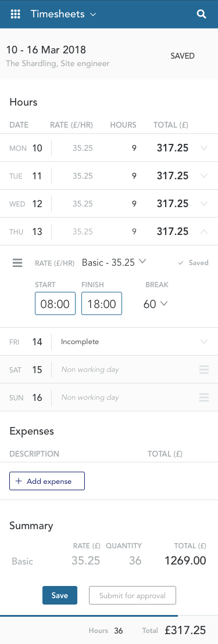Click Submit for approval button
Screen dimensions: 218x644
133,595
